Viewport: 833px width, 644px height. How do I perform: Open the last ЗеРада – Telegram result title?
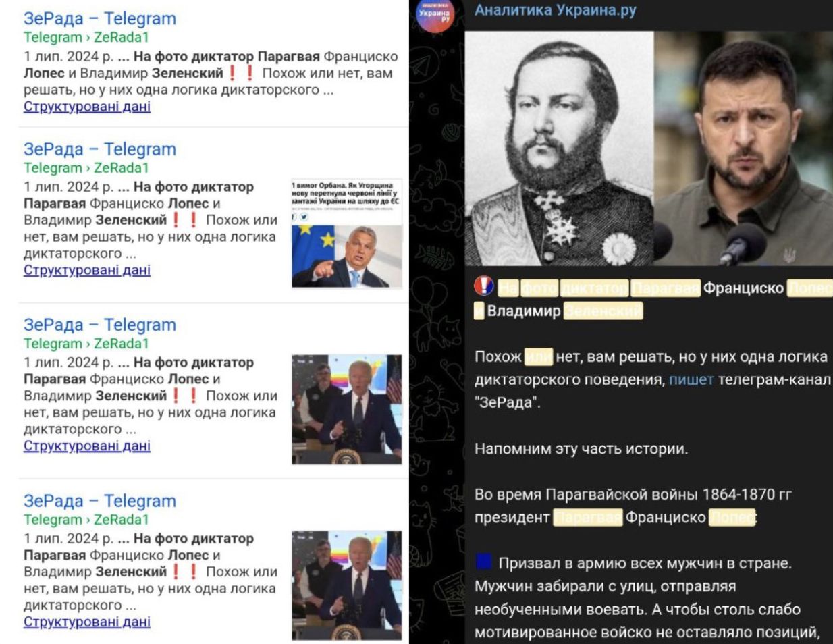(x=100, y=501)
